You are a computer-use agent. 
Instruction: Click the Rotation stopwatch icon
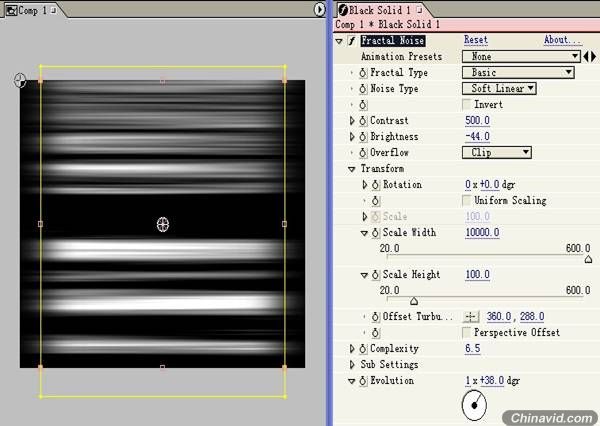(376, 185)
